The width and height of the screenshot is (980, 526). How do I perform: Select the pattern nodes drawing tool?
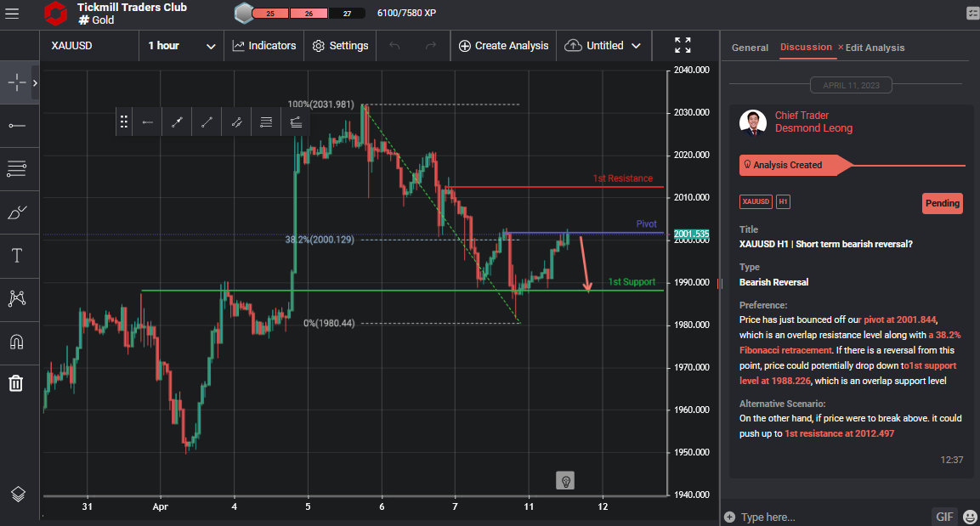pyautogui.click(x=17, y=298)
